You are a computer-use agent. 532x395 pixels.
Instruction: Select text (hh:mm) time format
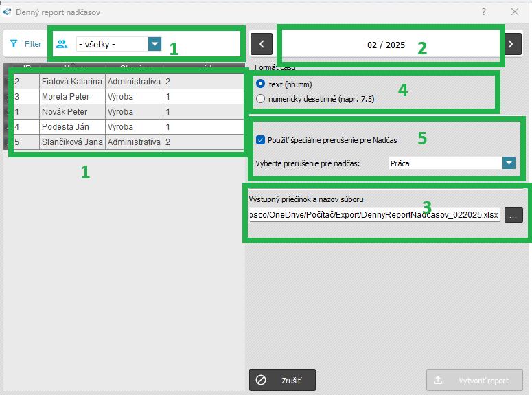pyautogui.click(x=260, y=84)
